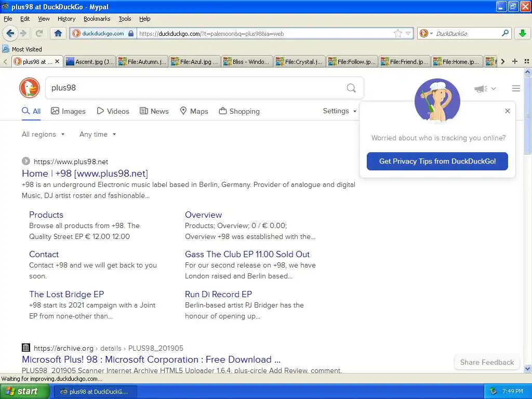Open a new tab with the plus icon
Screen dimensions: 532x399
[x=515, y=61]
